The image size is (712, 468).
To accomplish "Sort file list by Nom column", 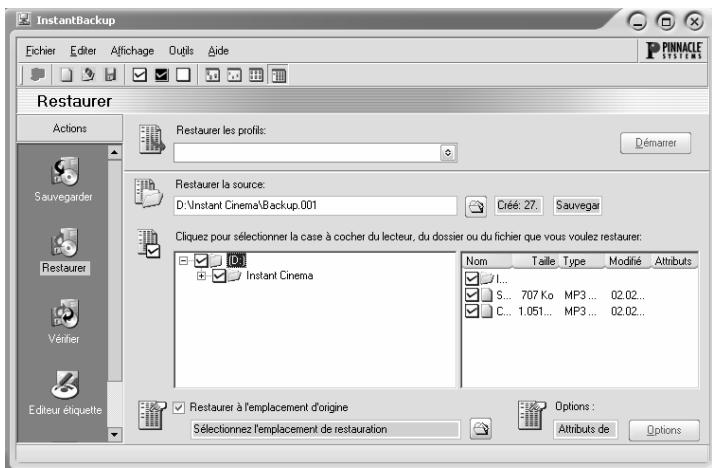I will pyautogui.click(x=487, y=261).
